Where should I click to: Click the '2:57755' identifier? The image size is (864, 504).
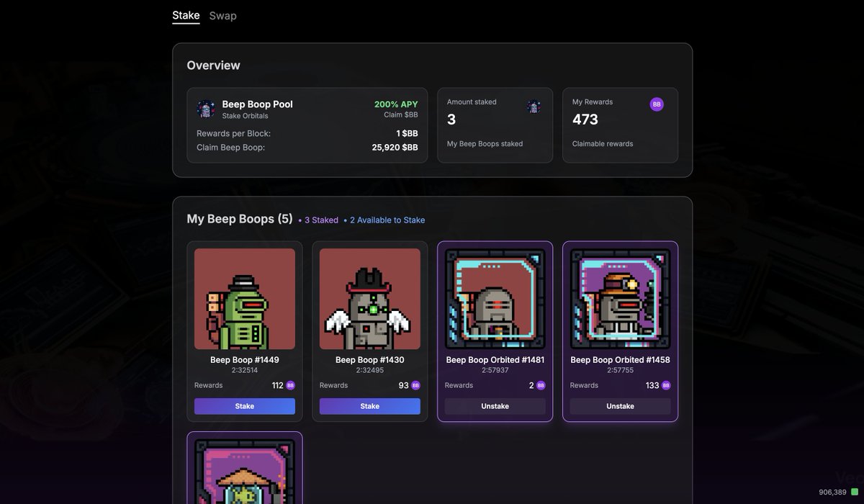point(621,370)
